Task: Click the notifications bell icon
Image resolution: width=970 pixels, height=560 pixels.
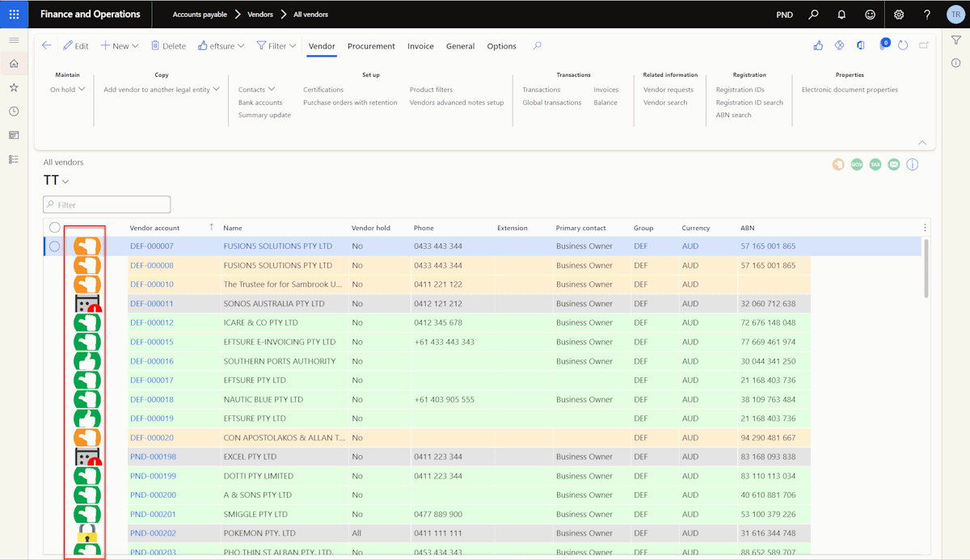Action: [841, 15]
